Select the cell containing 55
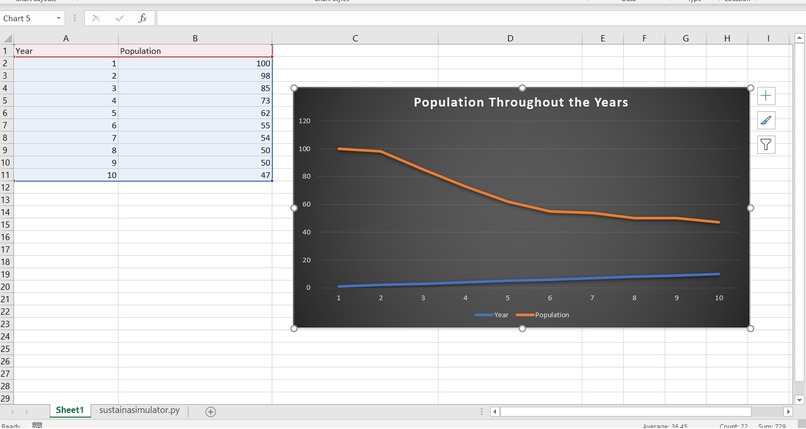This screenshot has height=429, width=806. point(195,125)
